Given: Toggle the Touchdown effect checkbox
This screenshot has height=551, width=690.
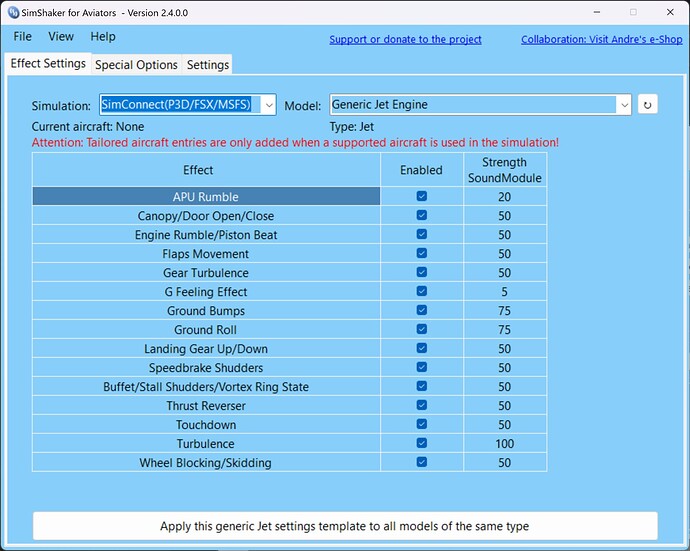Looking at the screenshot, I should 422,424.
